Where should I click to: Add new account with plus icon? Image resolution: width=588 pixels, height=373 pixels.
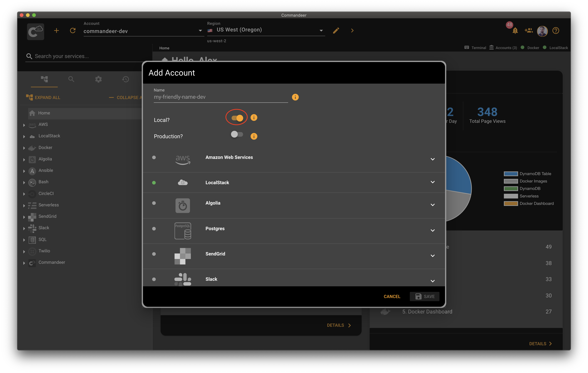point(56,31)
